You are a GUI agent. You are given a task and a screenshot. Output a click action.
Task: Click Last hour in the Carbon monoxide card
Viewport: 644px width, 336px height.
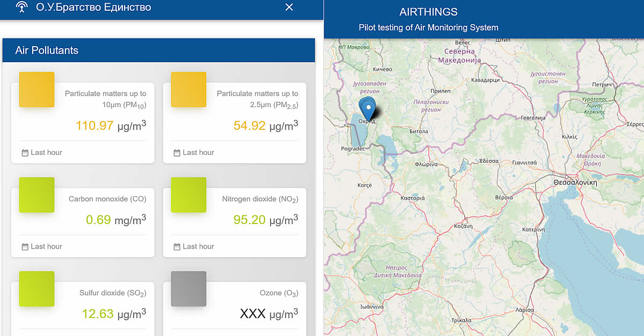(47, 247)
